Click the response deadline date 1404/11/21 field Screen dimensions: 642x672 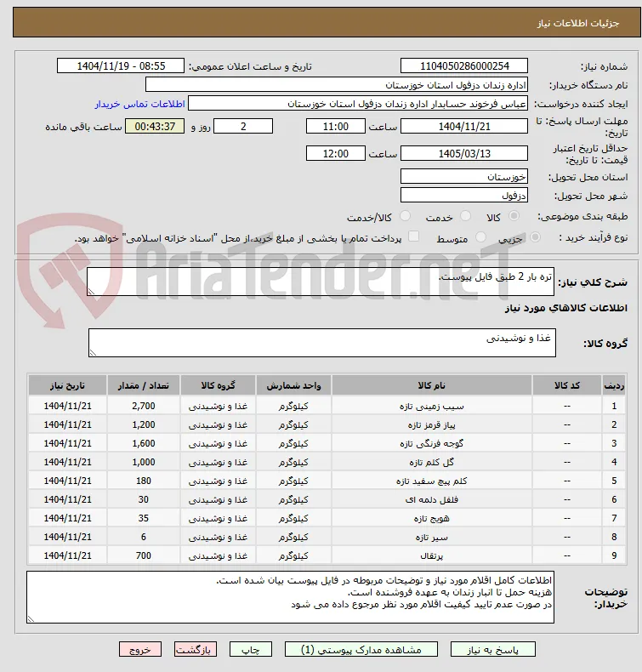(x=463, y=127)
